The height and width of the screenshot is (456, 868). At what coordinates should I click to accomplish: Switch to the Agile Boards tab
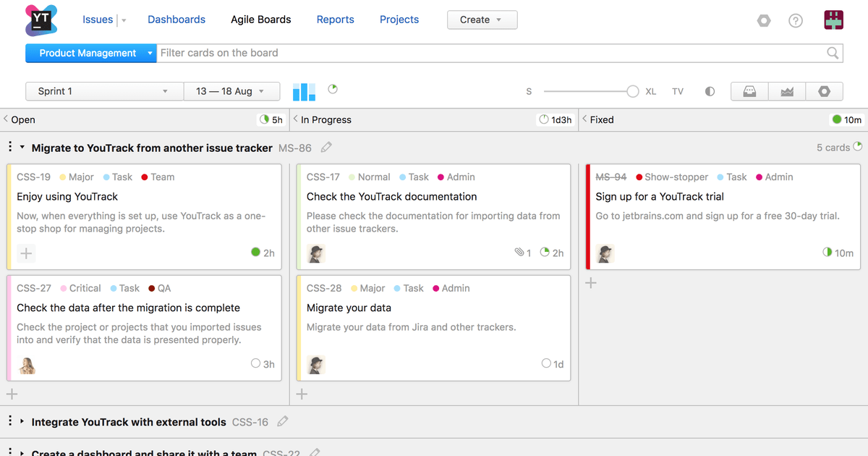(x=260, y=20)
